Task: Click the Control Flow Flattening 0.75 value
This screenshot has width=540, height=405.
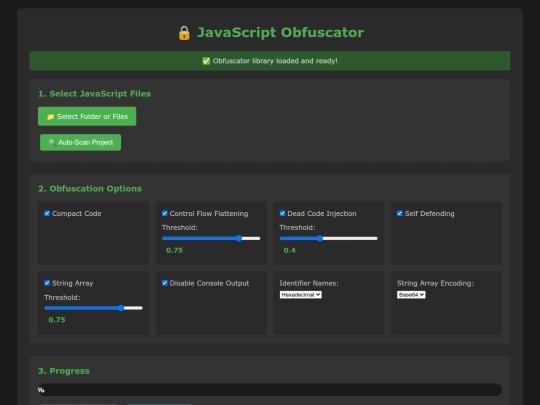Action: pyautogui.click(x=174, y=250)
